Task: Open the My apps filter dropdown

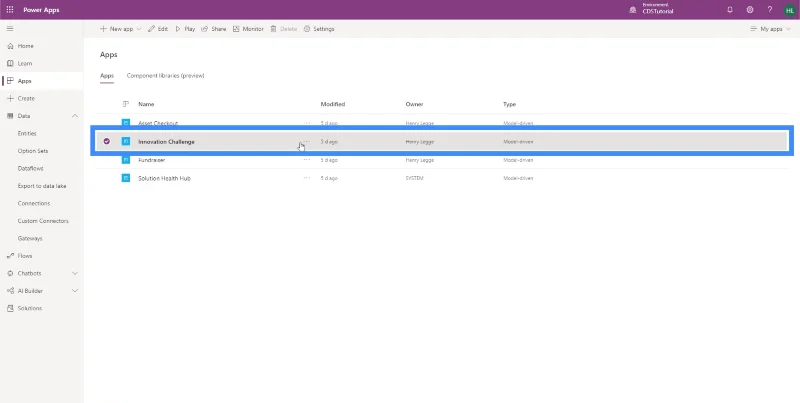Action: (x=770, y=29)
